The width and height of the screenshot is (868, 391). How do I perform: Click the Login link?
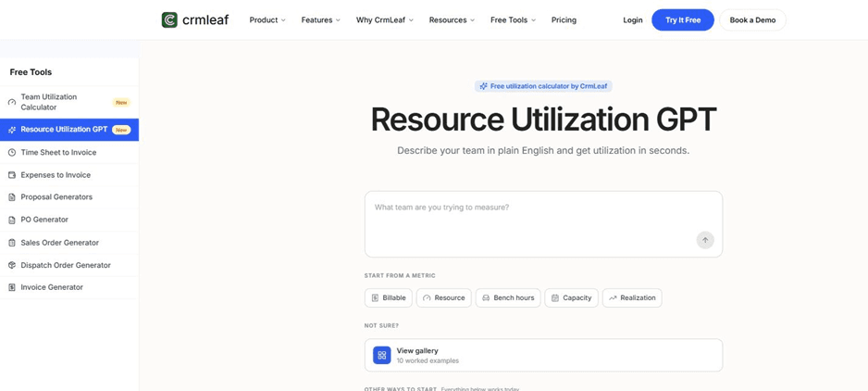(633, 20)
